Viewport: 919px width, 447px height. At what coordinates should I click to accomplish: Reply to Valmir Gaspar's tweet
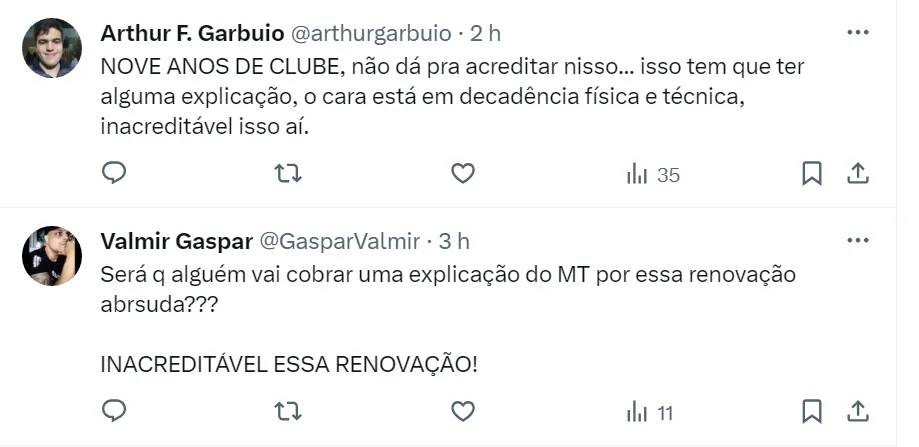(115, 411)
